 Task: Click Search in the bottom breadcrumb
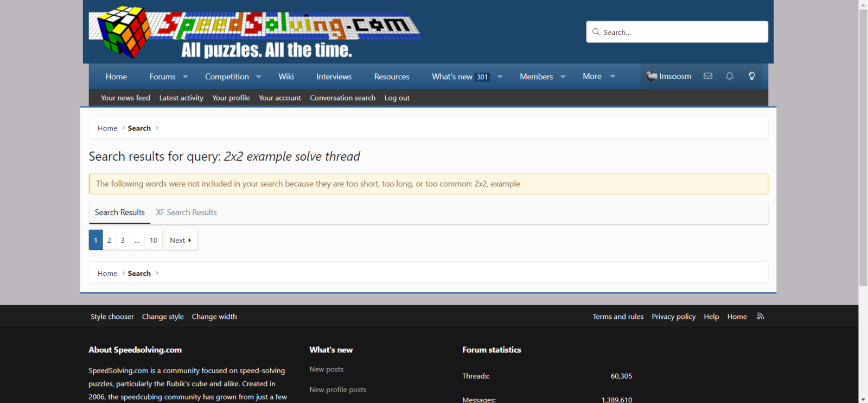(139, 273)
